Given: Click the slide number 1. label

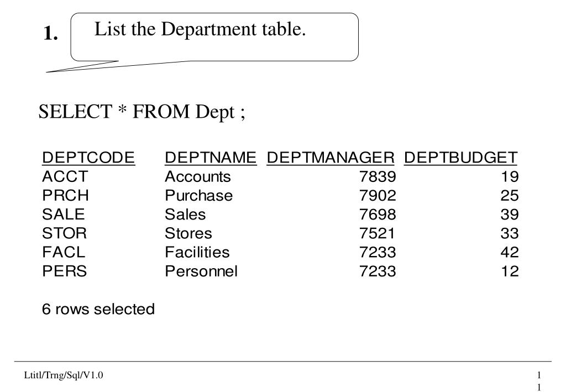Looking at the screenshot, I should 50,33.
